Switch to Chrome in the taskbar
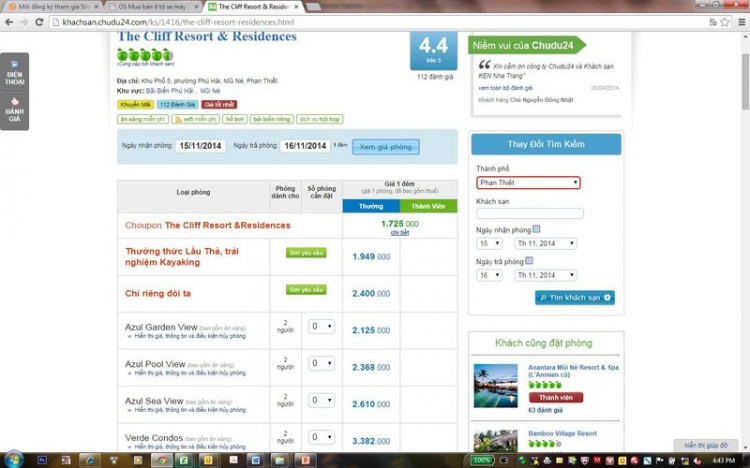This screenshot has width=750, height=468. click(x=162, y=460)
